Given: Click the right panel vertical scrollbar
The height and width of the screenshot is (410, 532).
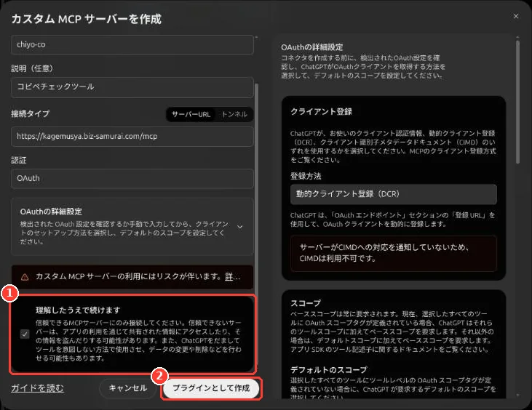Looking at the screenshot, I should (517, 102).
